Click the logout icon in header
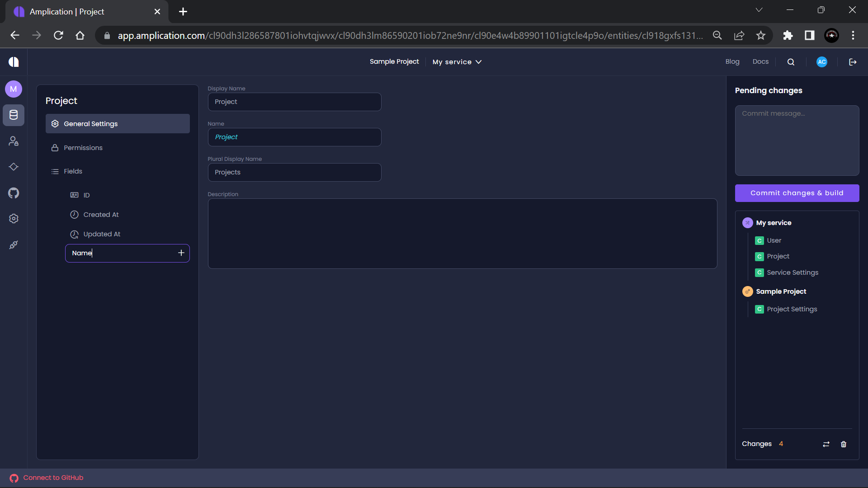 [853, 62]
